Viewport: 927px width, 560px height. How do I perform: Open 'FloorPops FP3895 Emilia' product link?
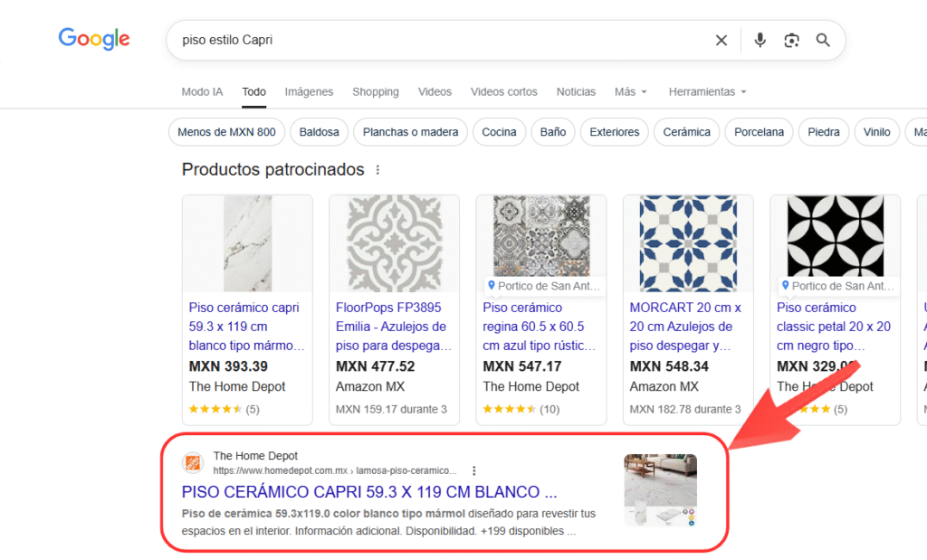pos(394,326)
